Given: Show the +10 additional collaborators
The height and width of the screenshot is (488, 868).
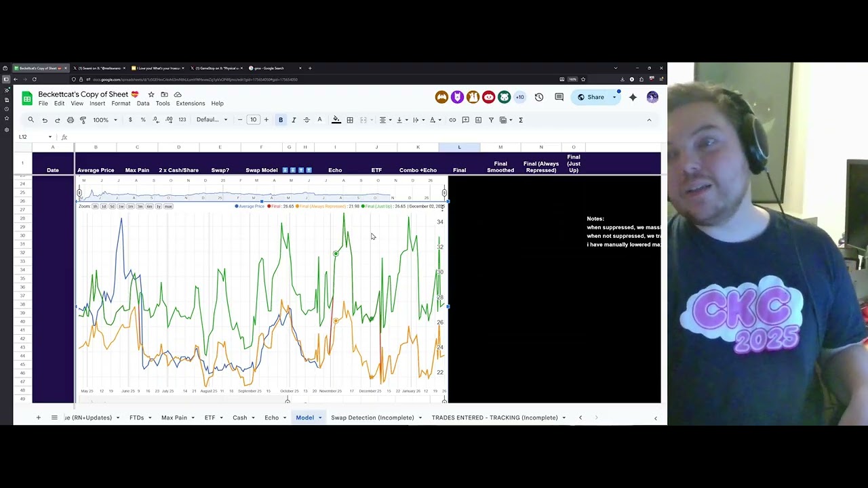Looking at the screenshot, I should [520, 97].
